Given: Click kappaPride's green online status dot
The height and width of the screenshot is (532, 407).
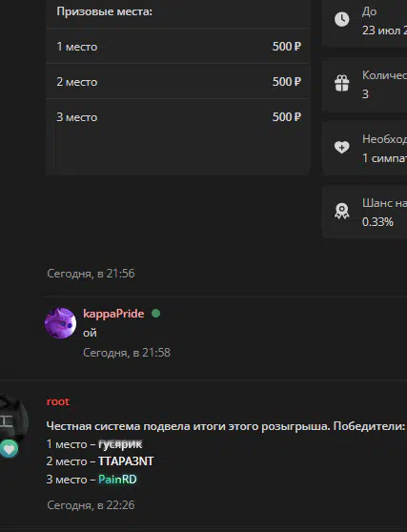Looking at the screenshot, I should click(x=155, y=313).
